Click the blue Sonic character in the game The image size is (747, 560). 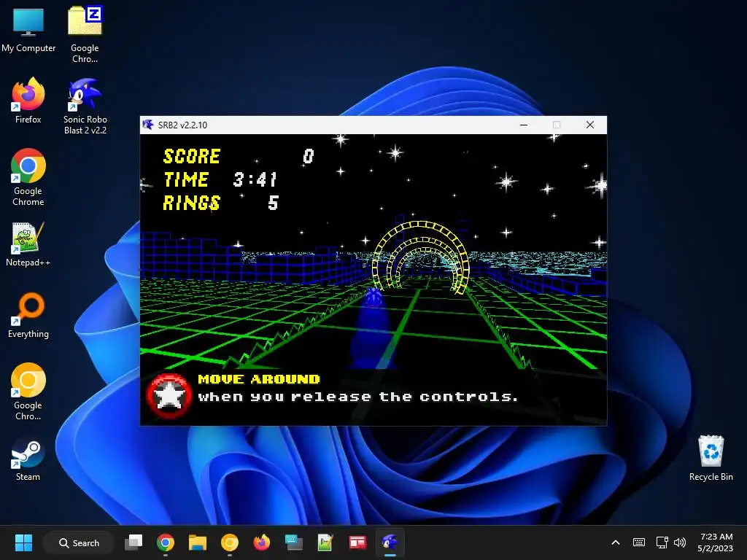click(373, 297)
